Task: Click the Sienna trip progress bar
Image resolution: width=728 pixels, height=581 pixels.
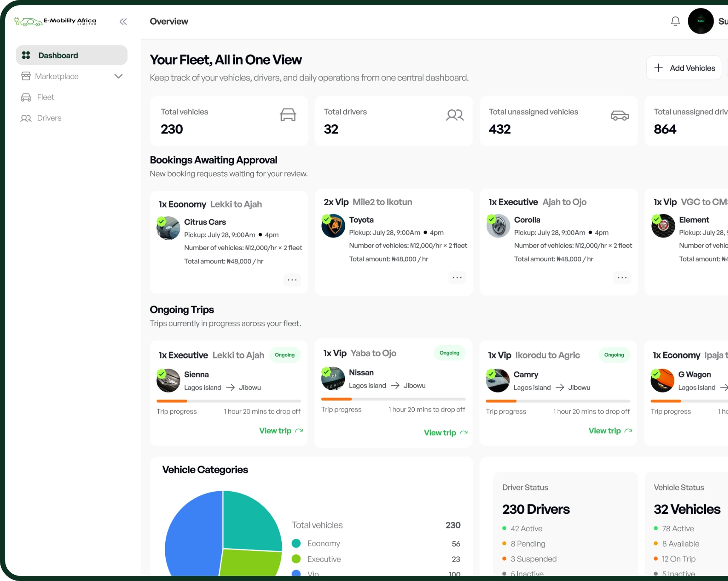Action: tap(229, 401)
